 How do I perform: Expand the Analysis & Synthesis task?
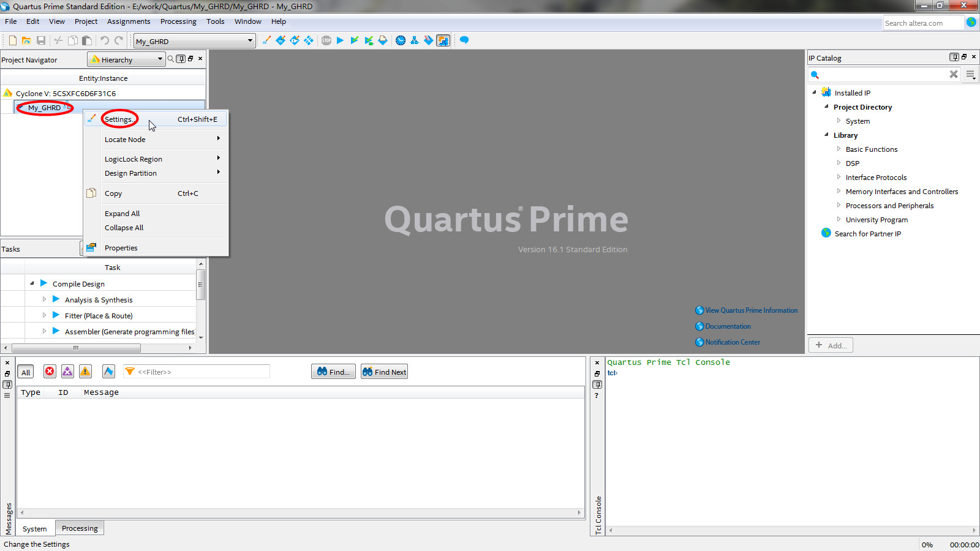pyautogui.click(x=44, y=299)
